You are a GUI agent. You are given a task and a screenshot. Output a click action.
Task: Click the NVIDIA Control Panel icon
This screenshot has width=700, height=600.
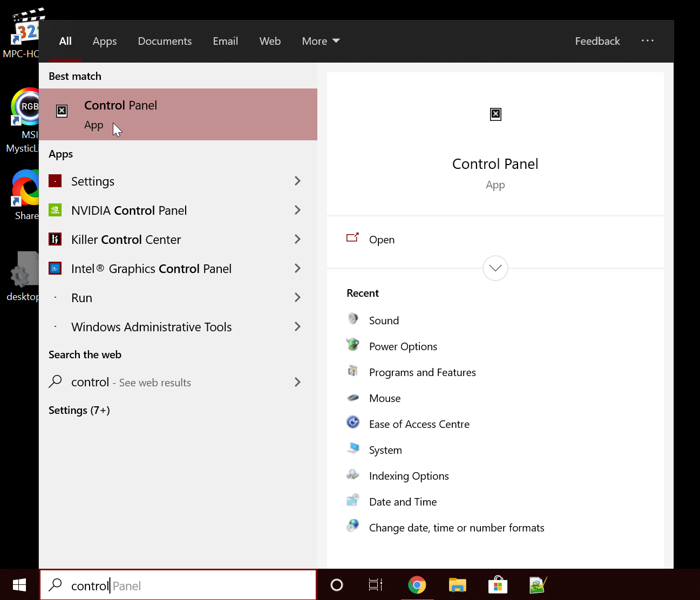pyautogui.click(x=55, y=210)
